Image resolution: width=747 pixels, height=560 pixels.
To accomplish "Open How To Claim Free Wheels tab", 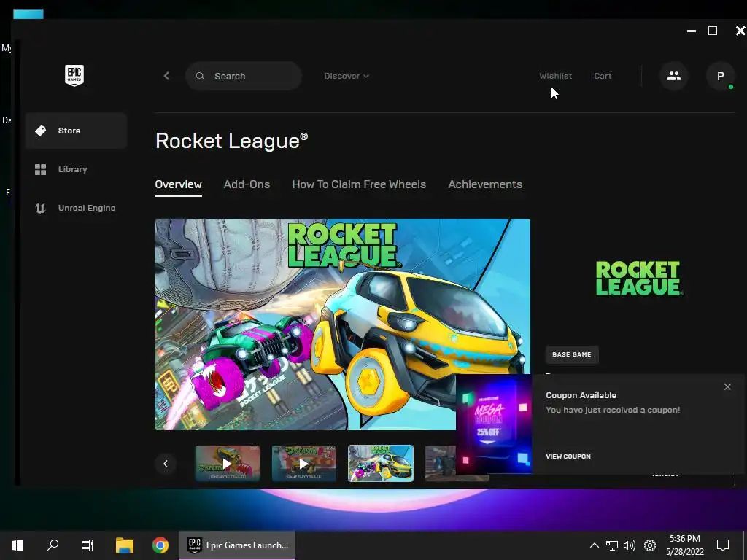I will click(359, 184).
